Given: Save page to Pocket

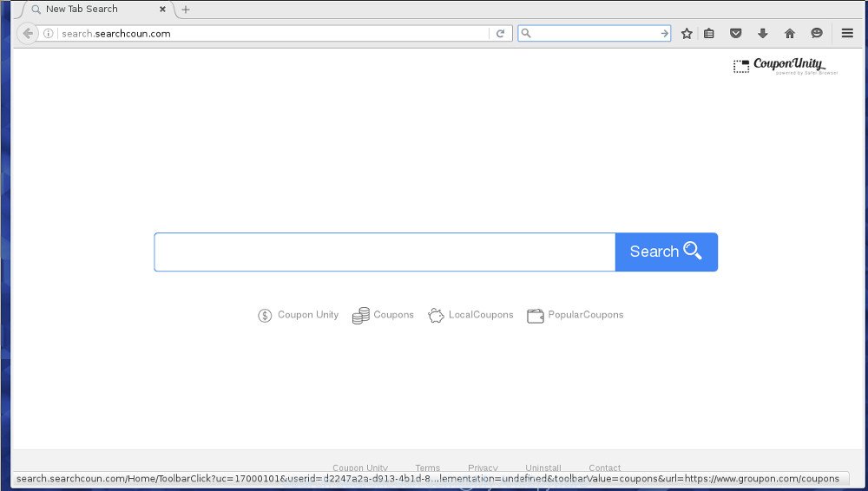Looking at the screenshot, I should tap(736, 33).
